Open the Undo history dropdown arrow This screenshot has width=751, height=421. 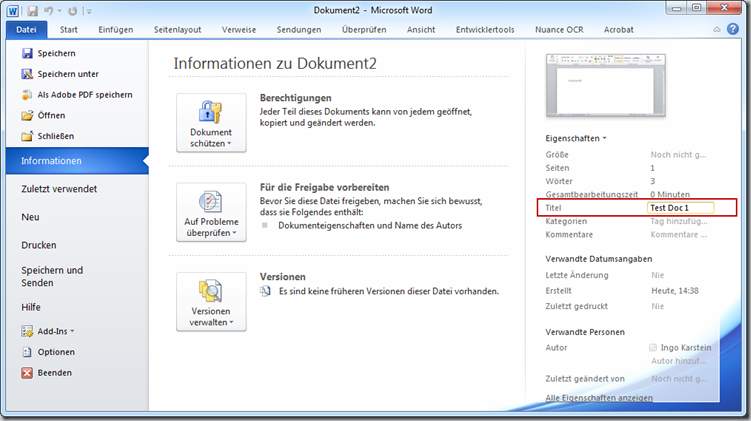[x=59, y=11]
